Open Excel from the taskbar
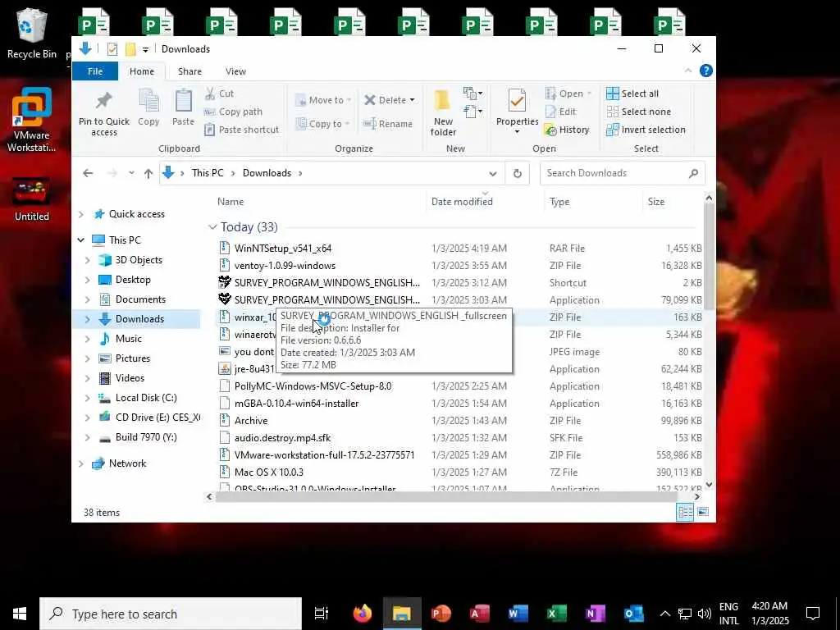This screenshot has height=630, width=840. coord(557,614)
